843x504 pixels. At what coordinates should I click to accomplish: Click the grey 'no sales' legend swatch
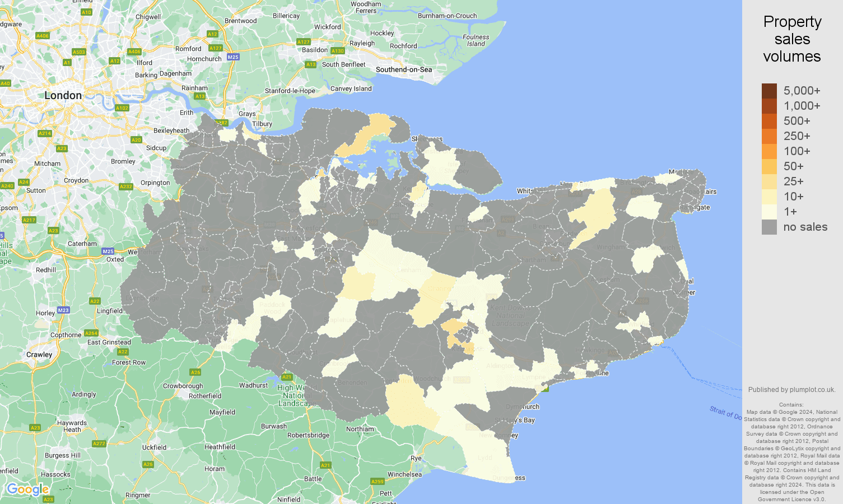click(769, 227)
